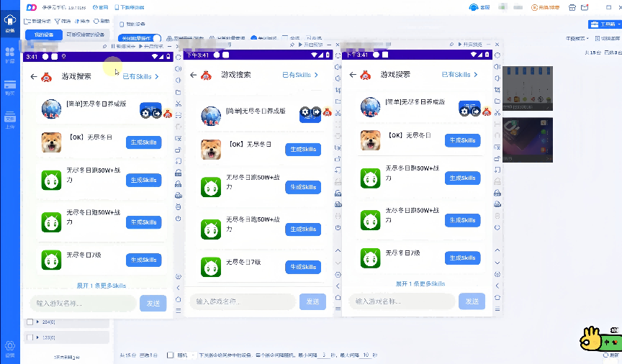Toggle the 全选 checkbox in toolbar
This screenshot has width=622, height=364.
[285, 38]
